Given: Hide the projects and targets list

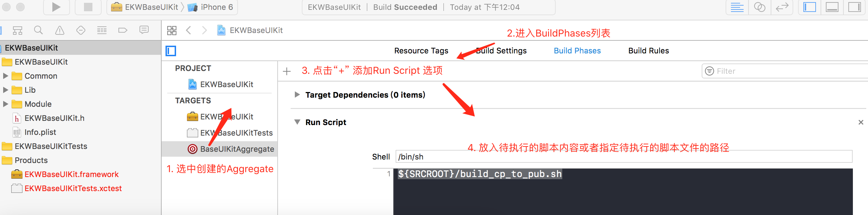Looking at the screenshot, I should click(171, 51).
